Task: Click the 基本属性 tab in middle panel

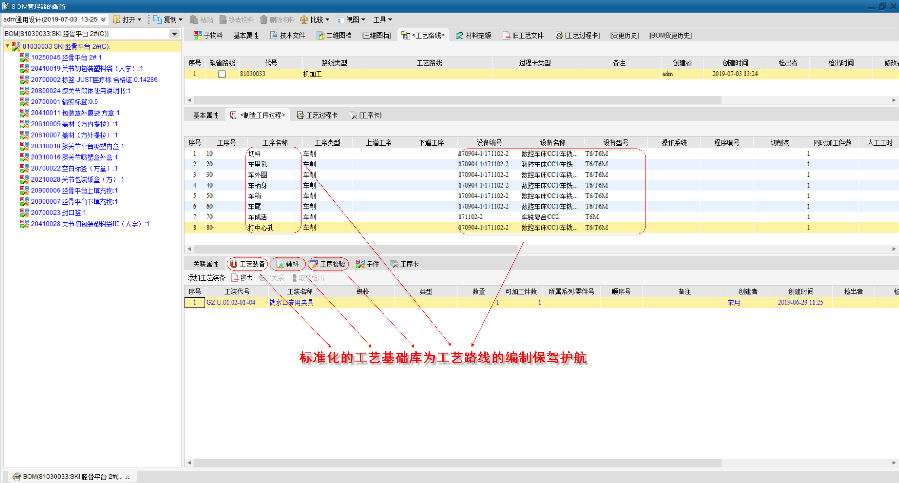Action: click(x=205, y=114)
